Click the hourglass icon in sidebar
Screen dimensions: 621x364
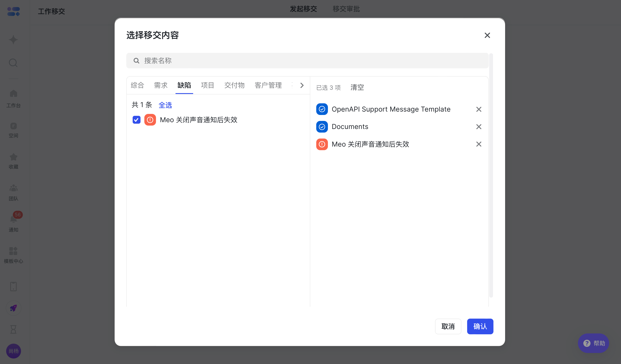[13, 329]
